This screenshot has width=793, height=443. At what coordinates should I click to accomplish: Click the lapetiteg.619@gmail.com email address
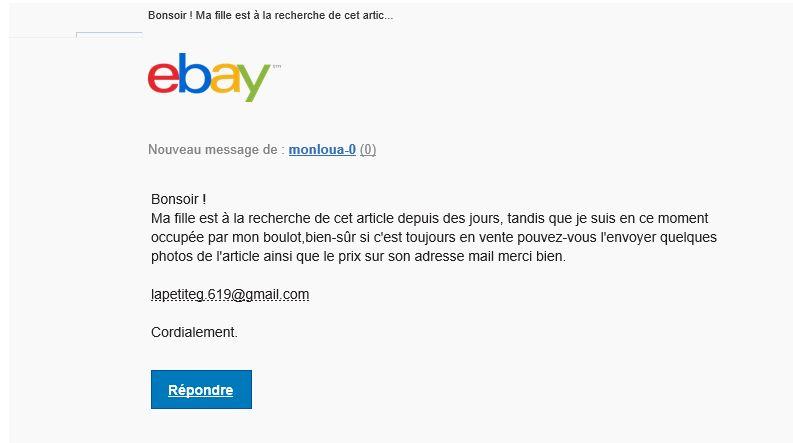click(230, 294)
